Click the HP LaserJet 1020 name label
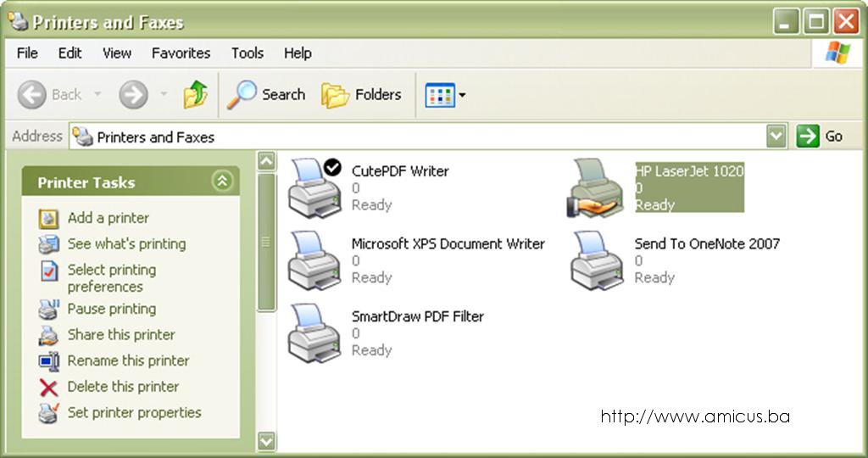 click(689, 171)
